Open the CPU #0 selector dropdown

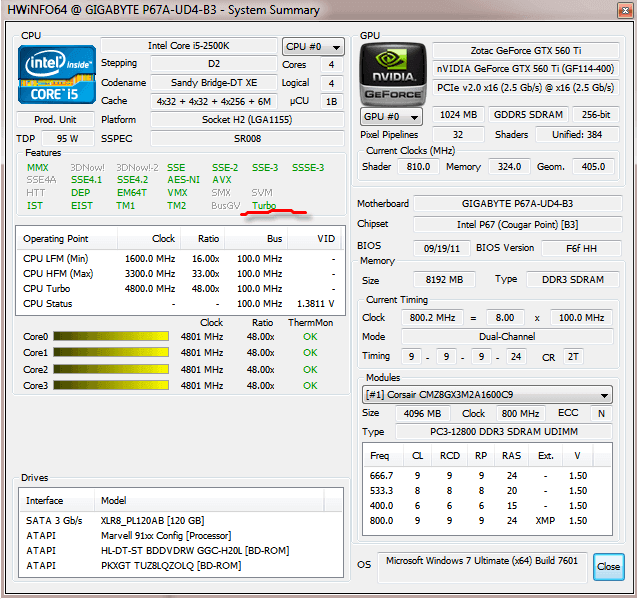(313, 47)
